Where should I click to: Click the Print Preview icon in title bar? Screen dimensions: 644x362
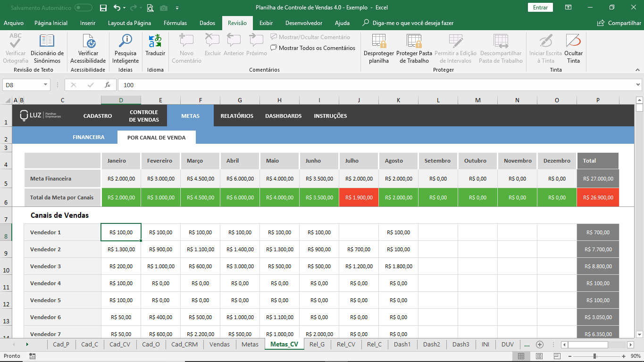pos(150,8)
